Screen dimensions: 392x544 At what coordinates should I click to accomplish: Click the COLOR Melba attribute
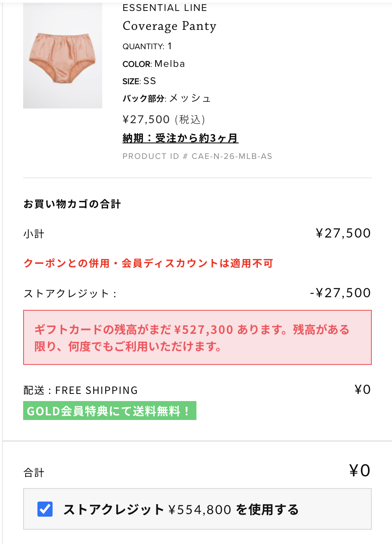tap(154, 64)
